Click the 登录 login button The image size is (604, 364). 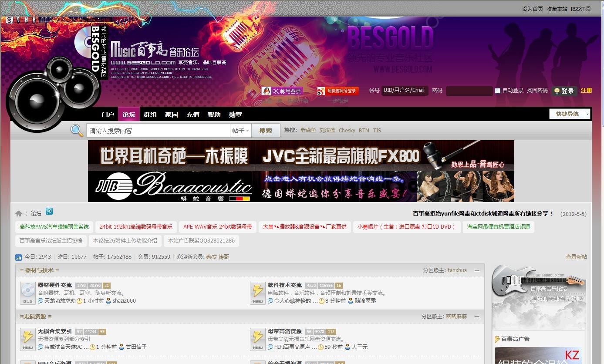[x=564, y=91]
